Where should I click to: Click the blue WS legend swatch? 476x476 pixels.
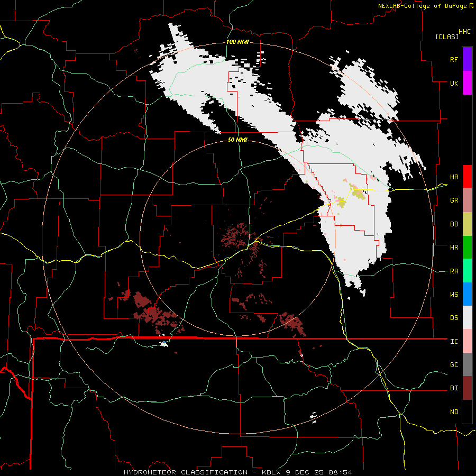(467, 294)
